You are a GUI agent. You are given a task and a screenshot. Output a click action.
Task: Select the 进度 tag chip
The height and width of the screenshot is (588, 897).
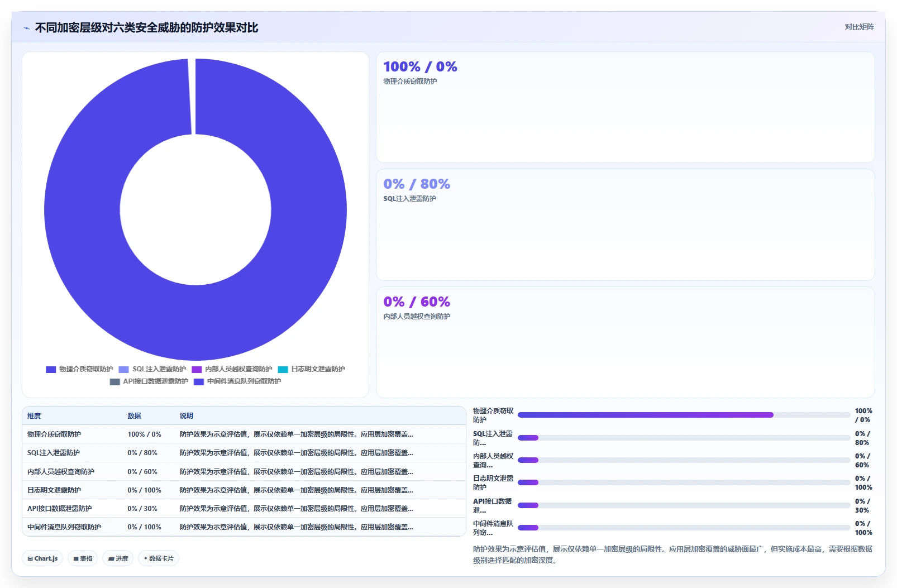(118, 558)
